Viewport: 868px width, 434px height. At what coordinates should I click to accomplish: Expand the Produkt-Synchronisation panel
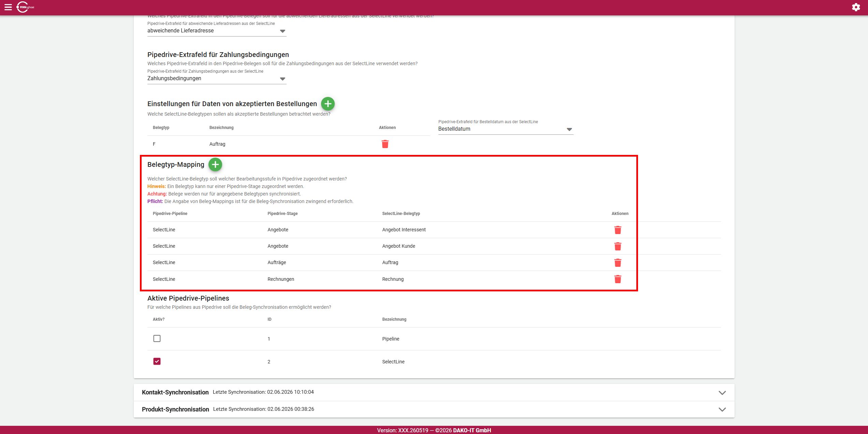pyautogui.click(x=434, y=409)
